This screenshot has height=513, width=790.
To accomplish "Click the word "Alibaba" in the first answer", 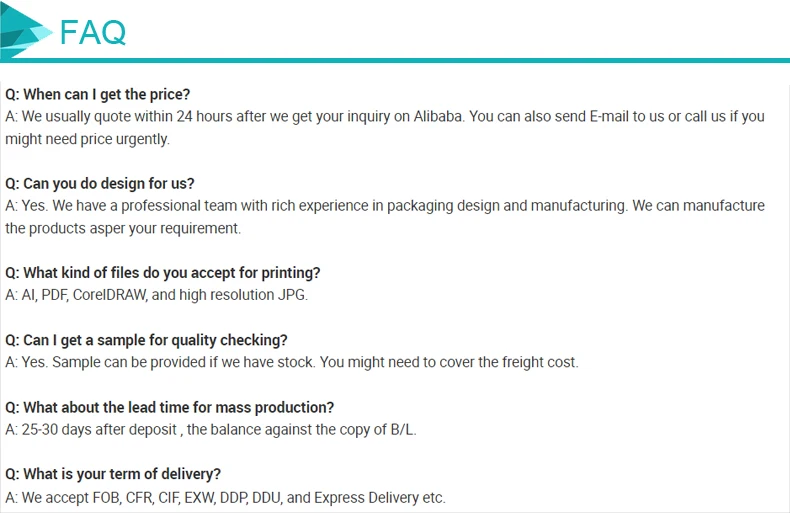I will pos(436,116).
